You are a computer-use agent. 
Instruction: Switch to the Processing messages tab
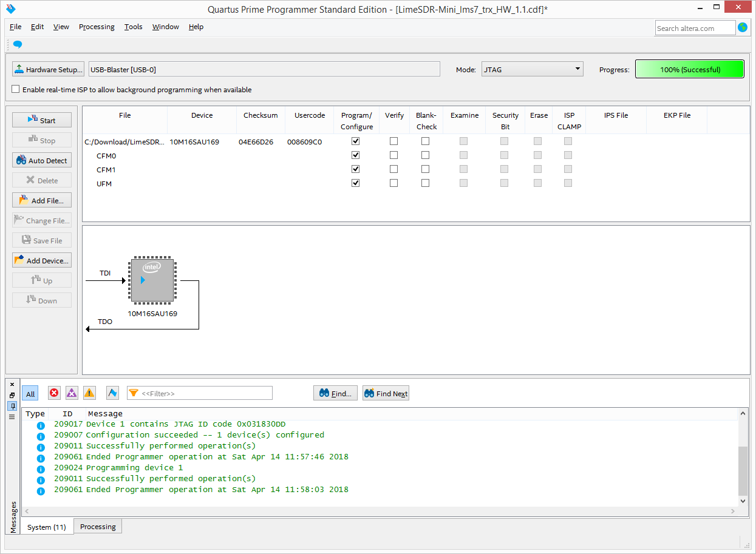(98, 526)
